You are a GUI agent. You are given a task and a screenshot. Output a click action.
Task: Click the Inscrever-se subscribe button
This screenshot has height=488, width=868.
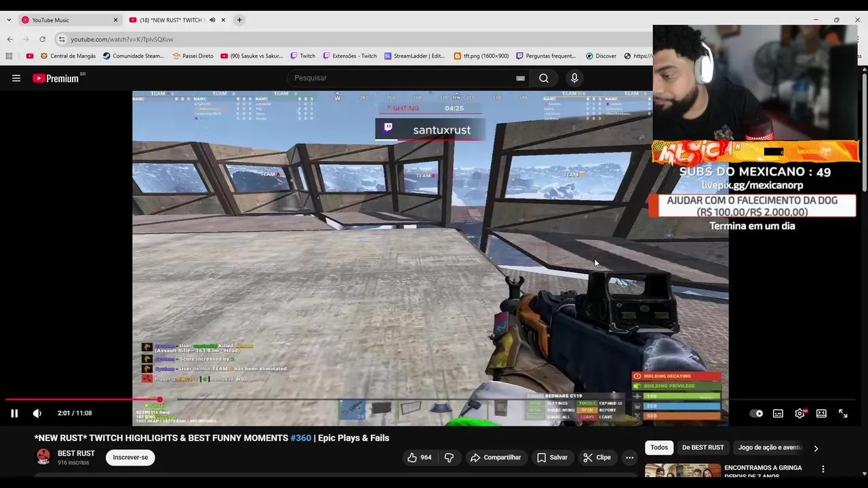tap(130, 457)
